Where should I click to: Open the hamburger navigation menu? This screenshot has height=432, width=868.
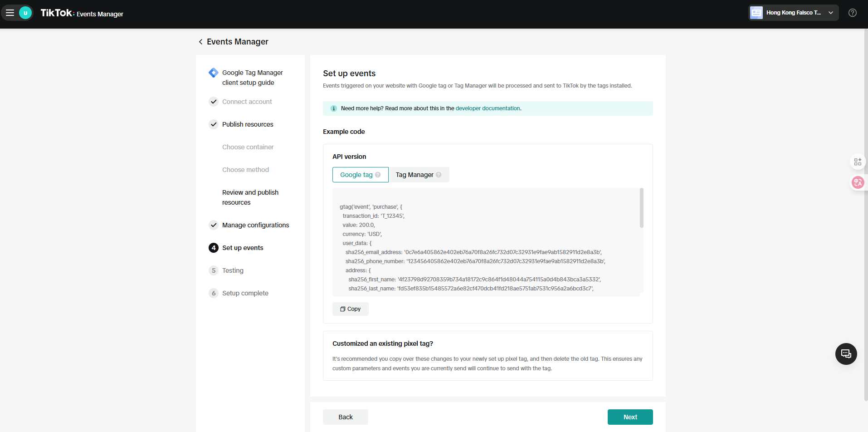10,13
